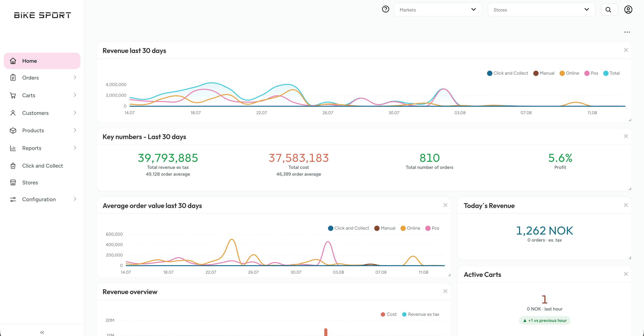Select Stores in the sidebar menu
The image size is (644, 336).
point(42,182)
